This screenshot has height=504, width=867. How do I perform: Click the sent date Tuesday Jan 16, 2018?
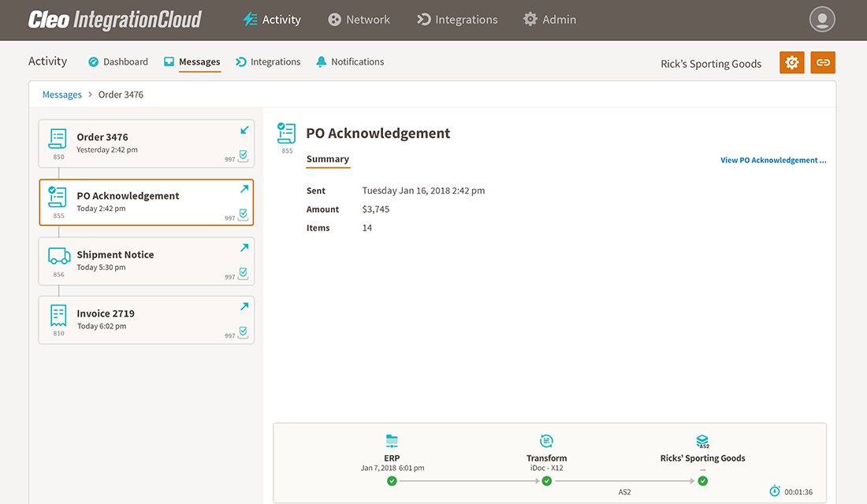423,191
